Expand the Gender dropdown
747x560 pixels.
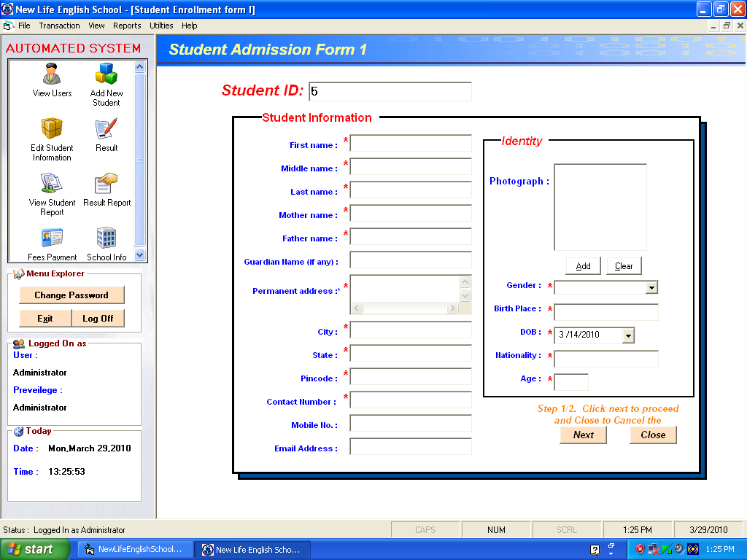click(x=651, y=288)
